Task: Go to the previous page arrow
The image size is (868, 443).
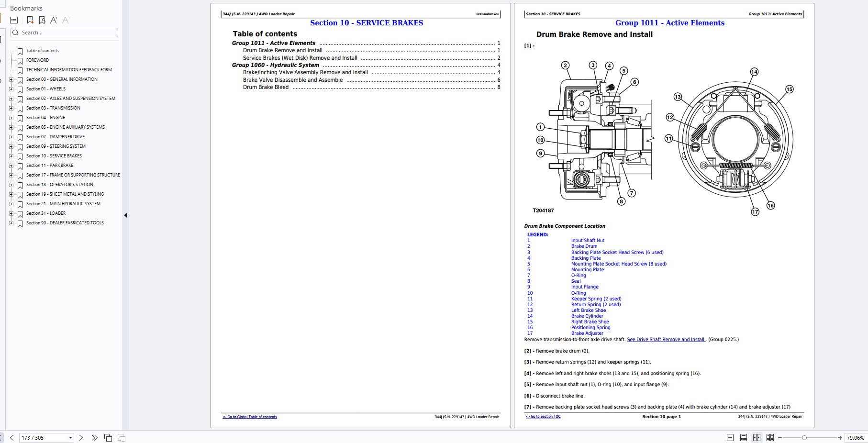Action: [x=12, y=438]
